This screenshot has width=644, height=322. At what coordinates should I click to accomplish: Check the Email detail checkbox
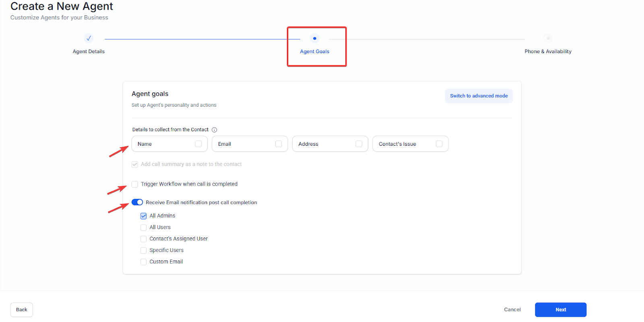279,144
